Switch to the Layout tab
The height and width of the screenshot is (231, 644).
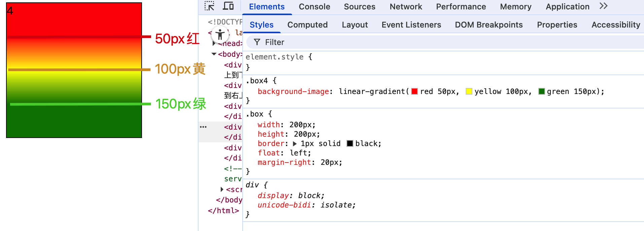(355, 25)
